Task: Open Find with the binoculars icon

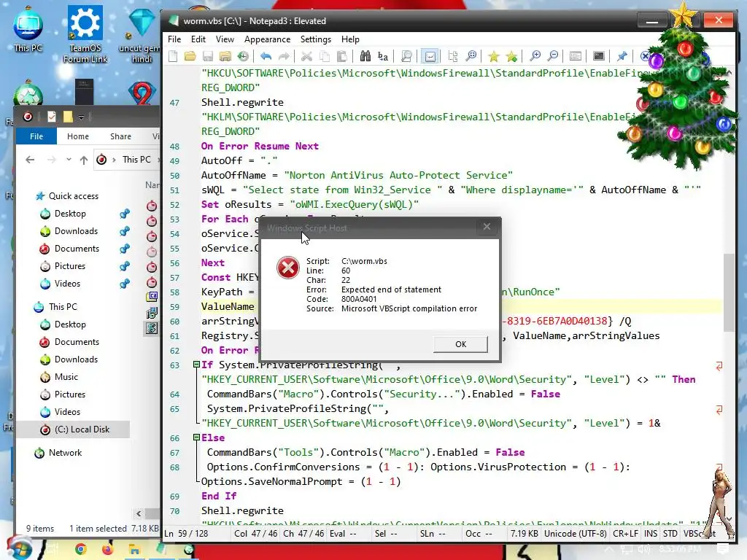Action: [365, 57]
